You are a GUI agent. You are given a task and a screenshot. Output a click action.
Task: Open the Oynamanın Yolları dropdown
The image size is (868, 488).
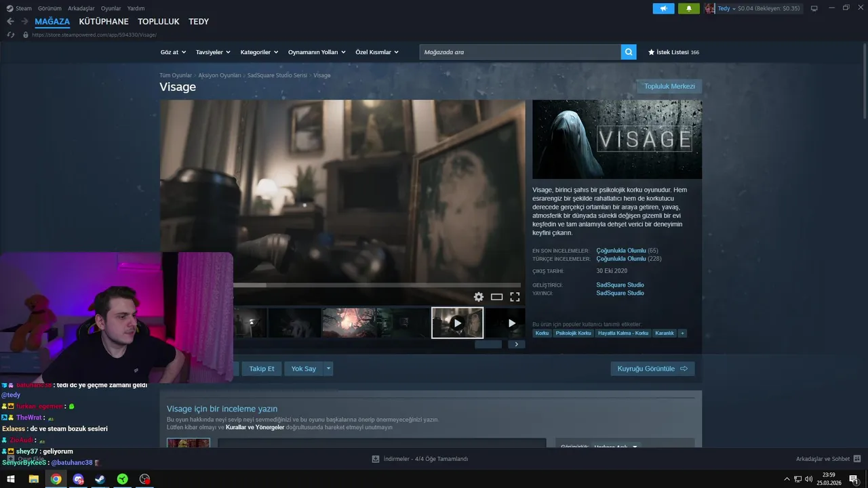(x=317, y=52)
